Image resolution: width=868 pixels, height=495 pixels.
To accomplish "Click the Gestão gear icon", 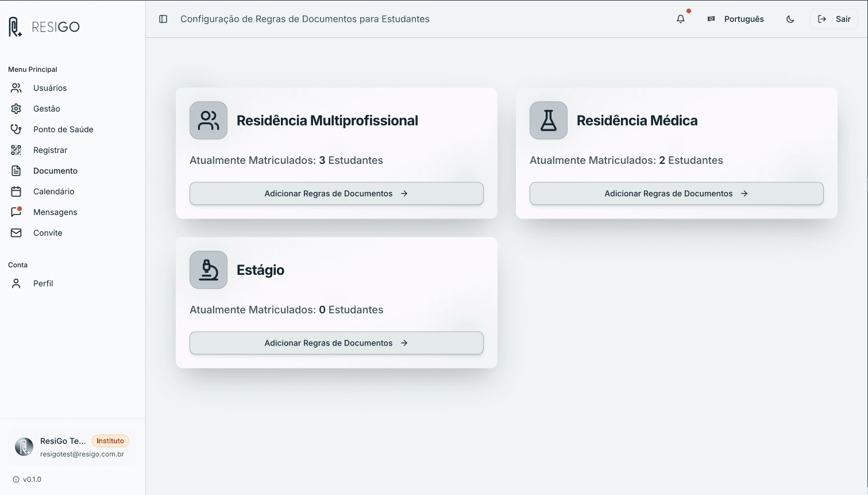I will (x=16, y=109).
